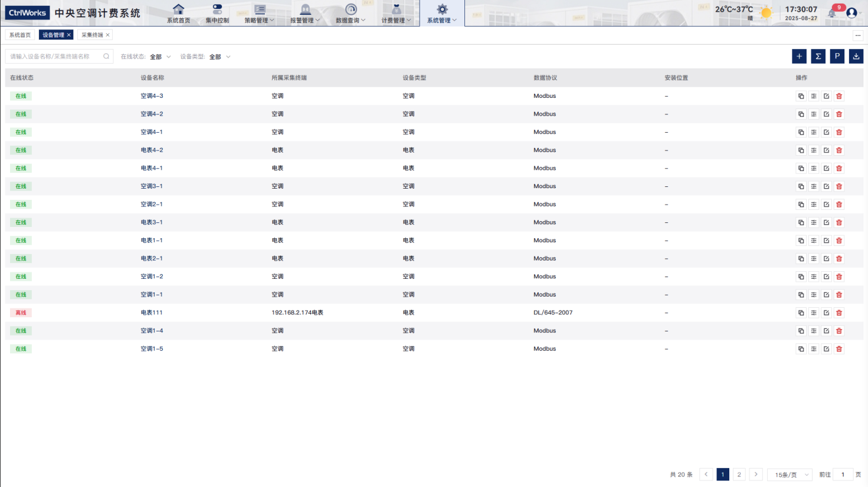Image resolution: width=868 pixels, height=487 pixels.
Task: Close the 设备管理 tab
Action: coord(69,35)
